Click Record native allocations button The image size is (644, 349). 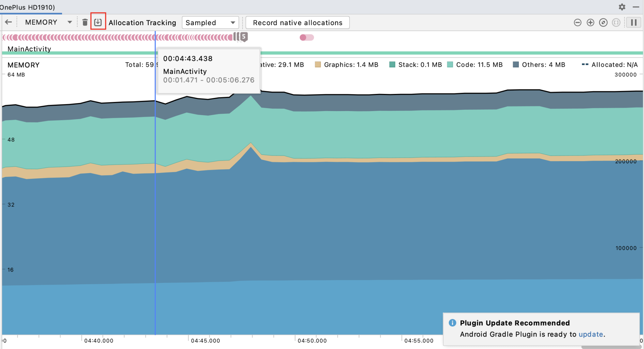point(298,22)
